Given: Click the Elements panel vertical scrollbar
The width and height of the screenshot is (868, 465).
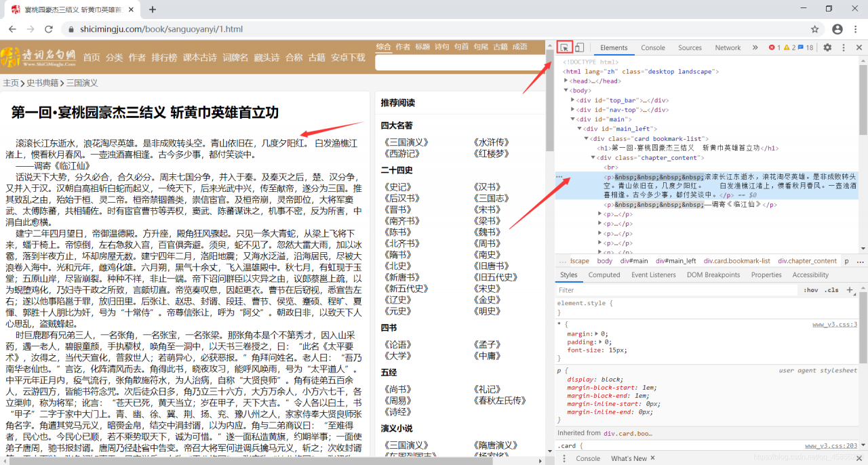Looking at the screenshot, I should [863, 108].
